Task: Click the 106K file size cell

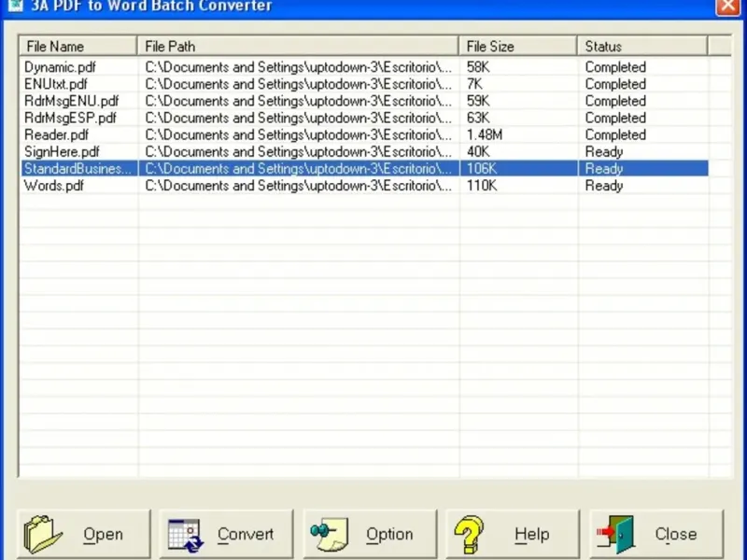Action: (482, 169)
